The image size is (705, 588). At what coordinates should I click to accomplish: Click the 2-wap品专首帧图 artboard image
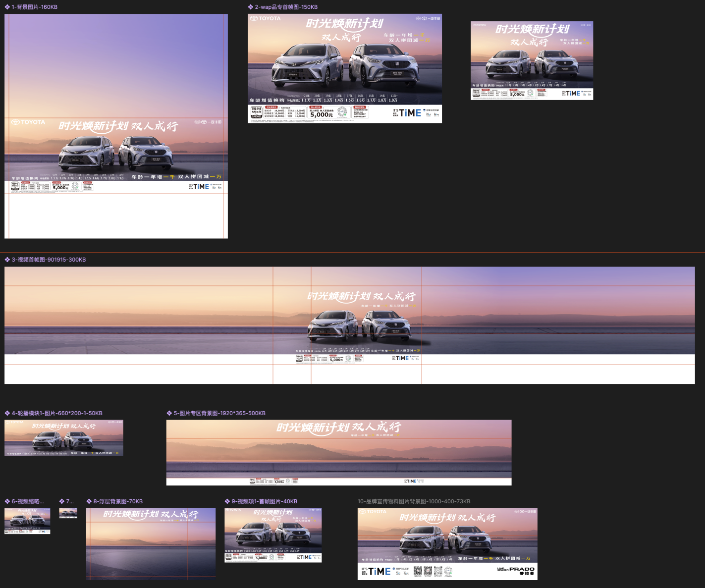point(345,68)
